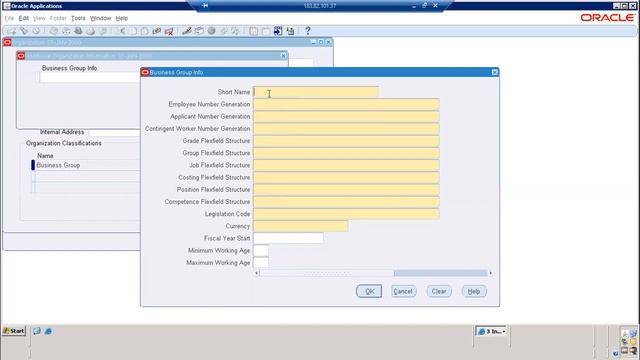Click the Edit Field pencil icon

click(187, 31)
